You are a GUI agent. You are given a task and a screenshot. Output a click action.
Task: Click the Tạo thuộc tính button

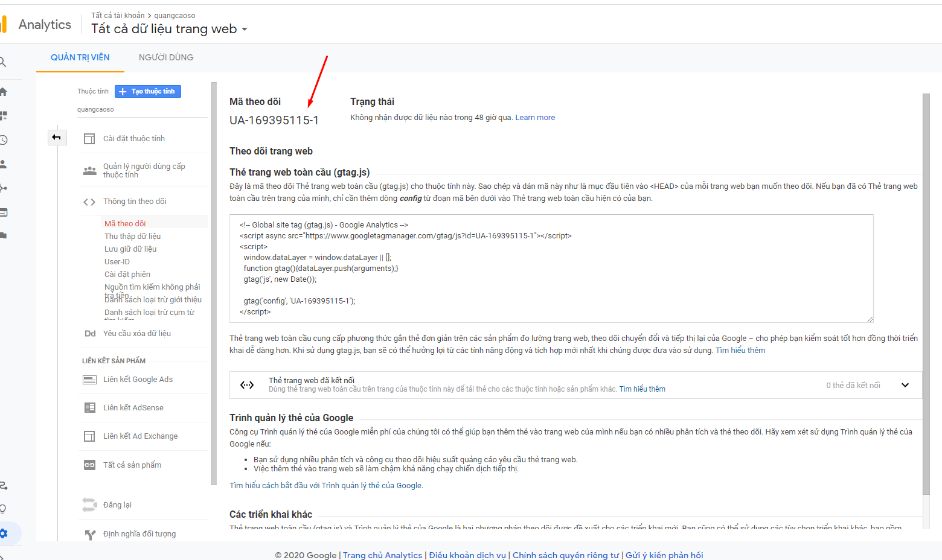pos(148,91)
